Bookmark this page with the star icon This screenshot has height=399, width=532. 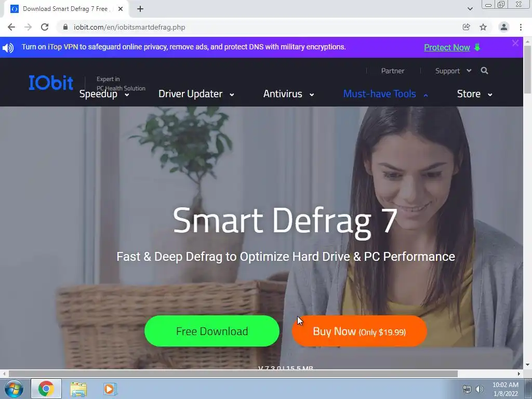pos(483,27)
